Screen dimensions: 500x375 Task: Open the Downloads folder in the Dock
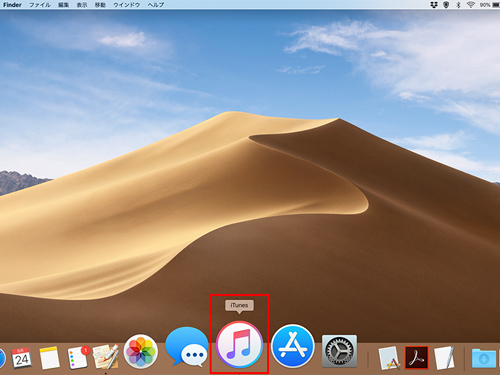pyautogui.click(x=483, y=358)
